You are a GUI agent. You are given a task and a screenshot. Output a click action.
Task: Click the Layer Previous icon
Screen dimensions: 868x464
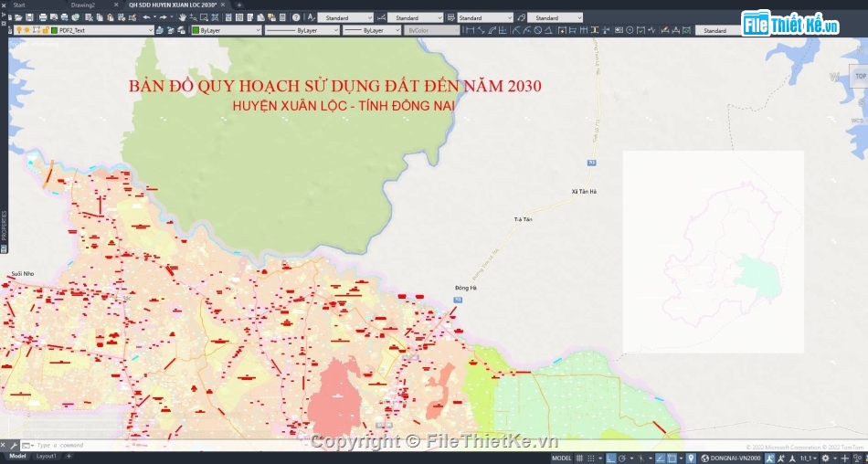tap(171, 30)
